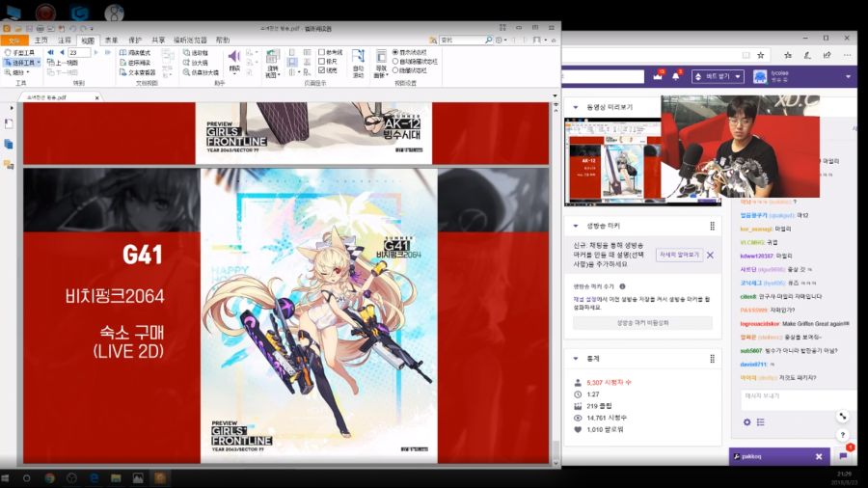
Task: Open the select tool dropdown arrow
Action: pos(39,63)
